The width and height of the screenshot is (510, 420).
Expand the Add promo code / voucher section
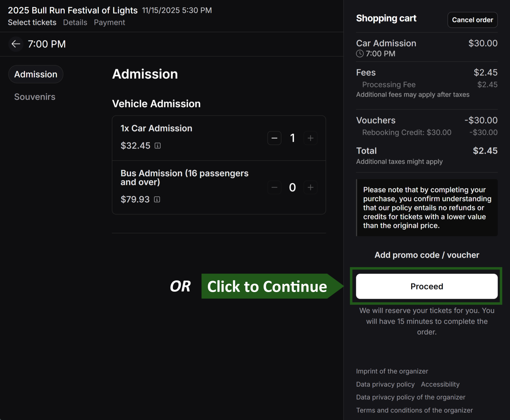tap(426, 255)
